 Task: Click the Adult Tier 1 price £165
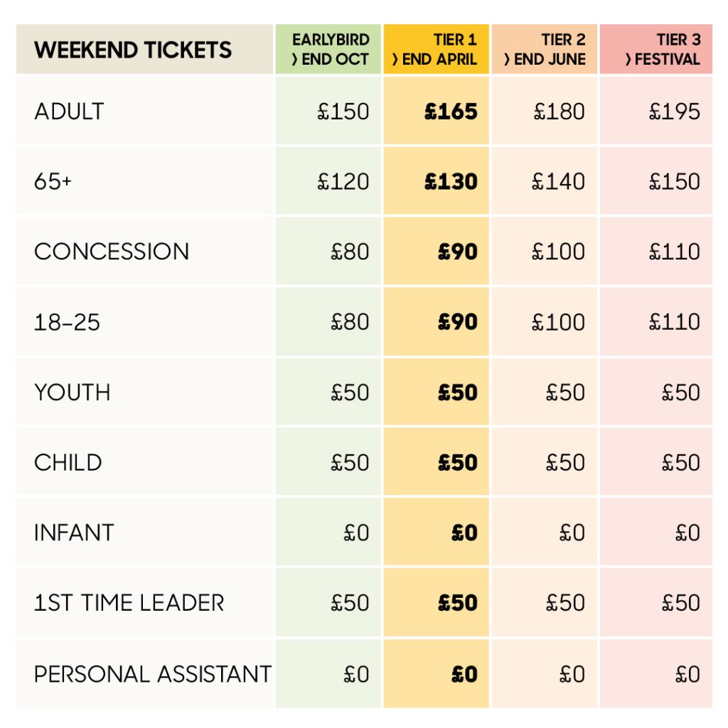(x=451, y=112)
